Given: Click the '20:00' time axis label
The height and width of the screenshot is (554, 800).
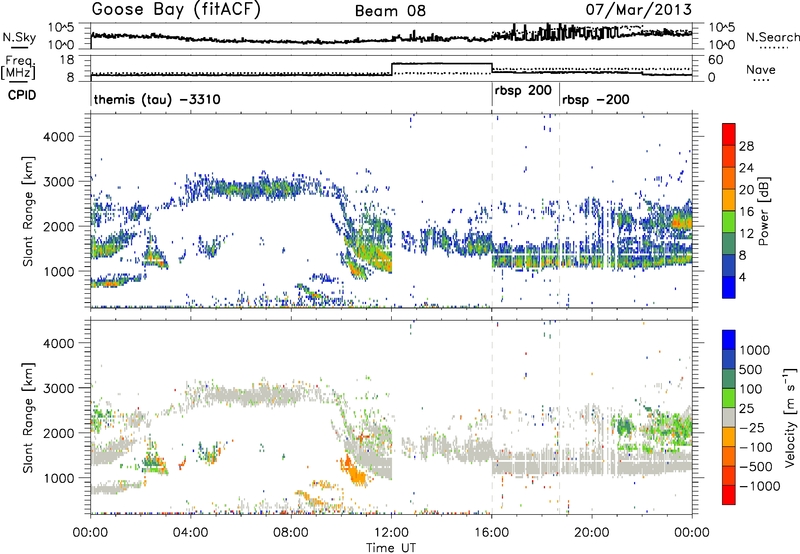Looking at the screenshot, I should (592, 533).
